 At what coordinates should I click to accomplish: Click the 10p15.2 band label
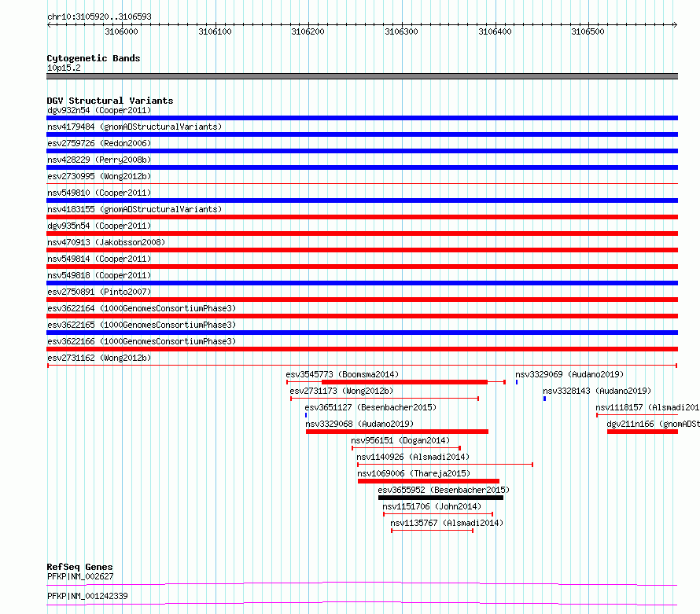[x=64, y=68]
